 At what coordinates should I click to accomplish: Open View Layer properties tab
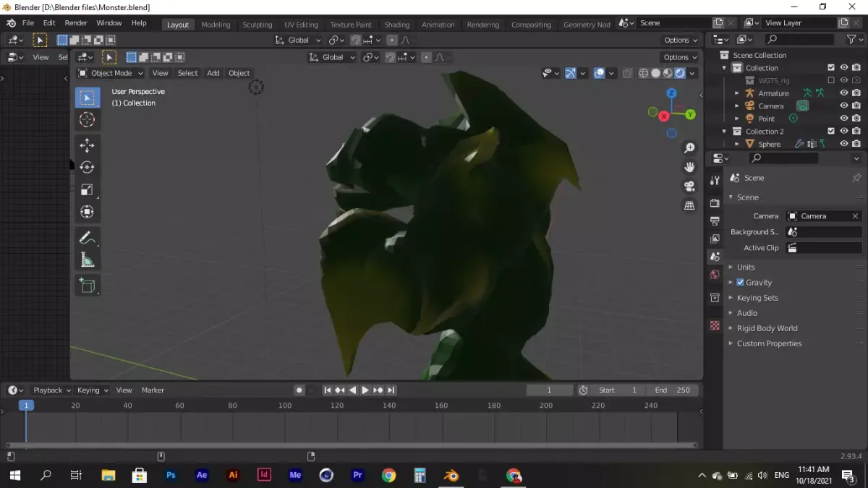click(x=715, y=239)
